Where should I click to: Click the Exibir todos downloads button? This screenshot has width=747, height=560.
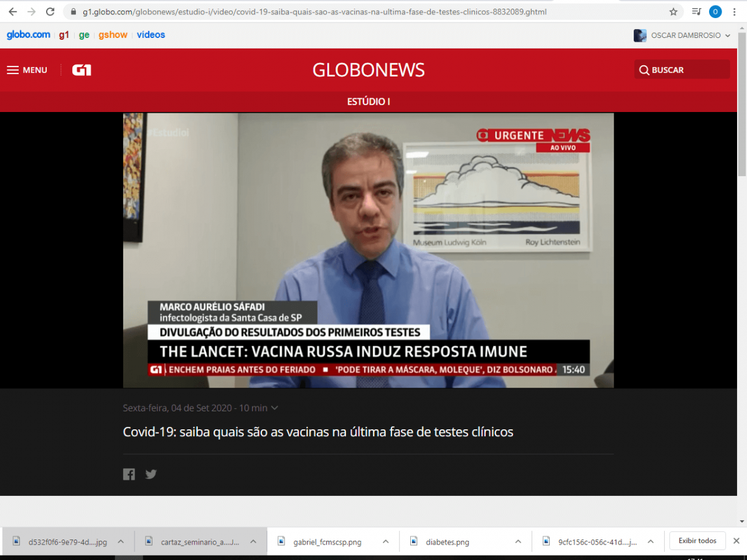click(697, 541)
